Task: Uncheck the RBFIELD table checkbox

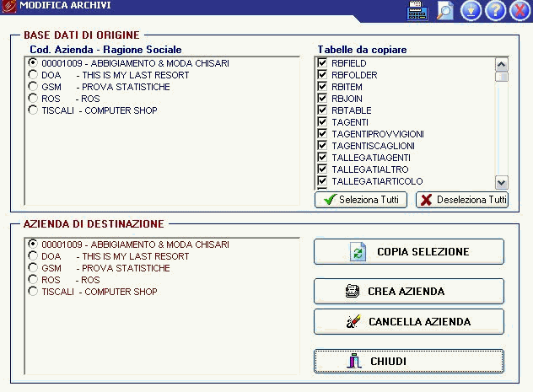Action: coord(322,63)
